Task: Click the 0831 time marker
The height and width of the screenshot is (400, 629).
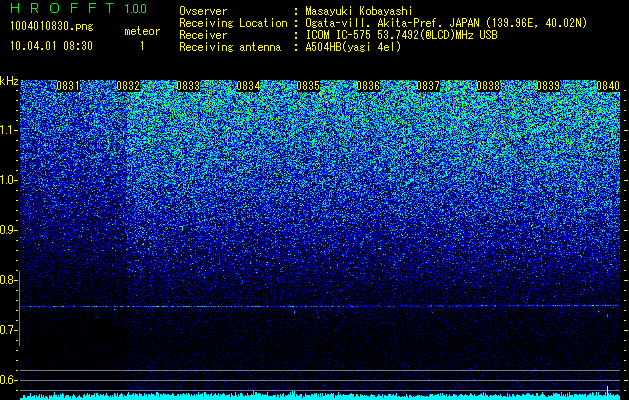Action: tap(68, 86)
